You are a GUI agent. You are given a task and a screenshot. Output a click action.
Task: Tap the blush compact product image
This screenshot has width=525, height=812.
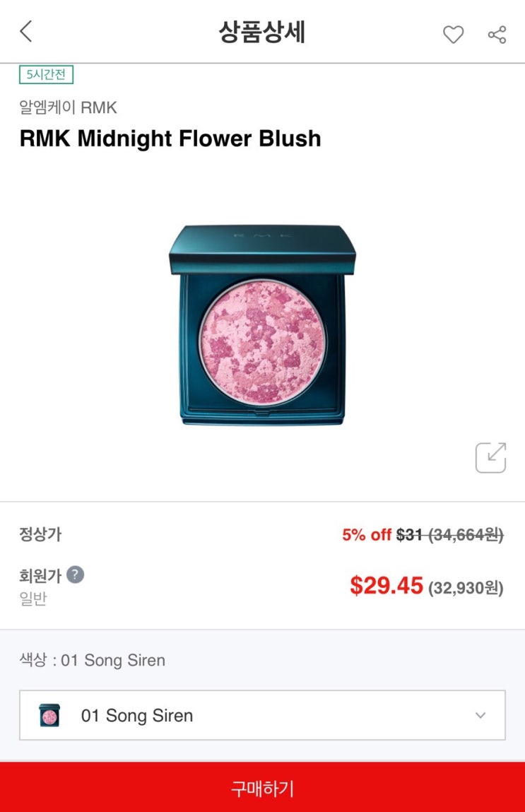tap(262, 325)
